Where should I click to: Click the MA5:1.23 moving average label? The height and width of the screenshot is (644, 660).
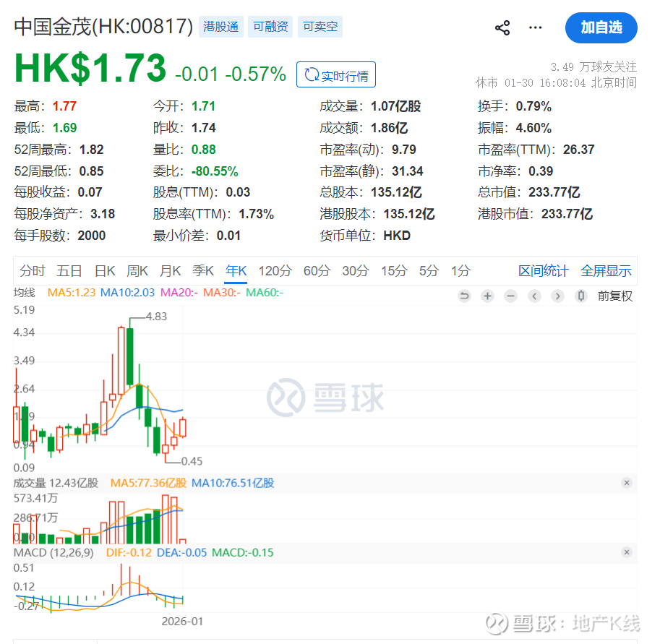pos(72,293)
